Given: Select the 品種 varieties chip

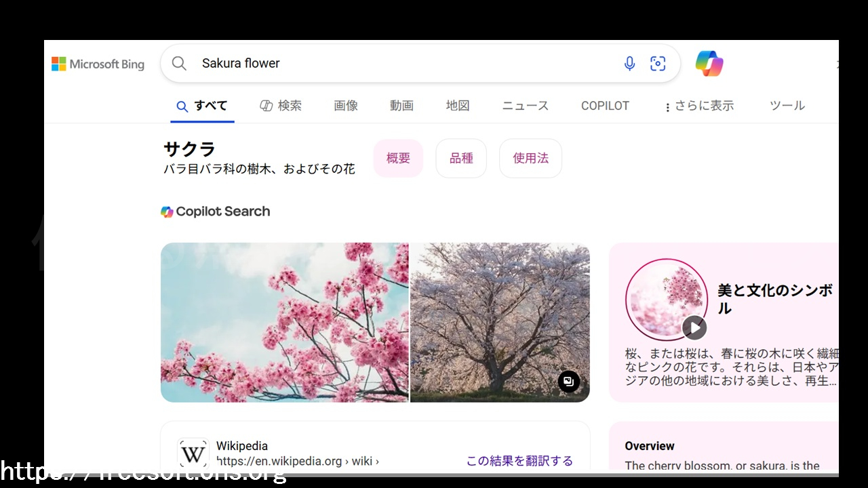Looking at the screenshot, I should 461,159.
